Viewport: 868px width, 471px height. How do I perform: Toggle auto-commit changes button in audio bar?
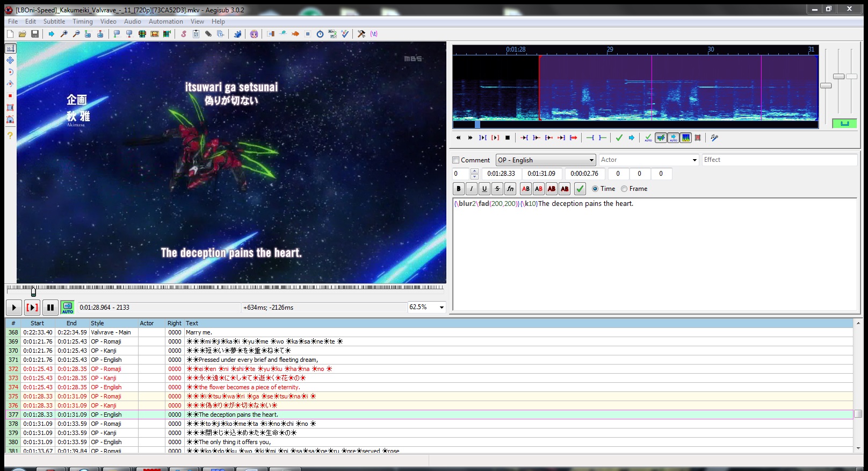(x=648, y=138)
